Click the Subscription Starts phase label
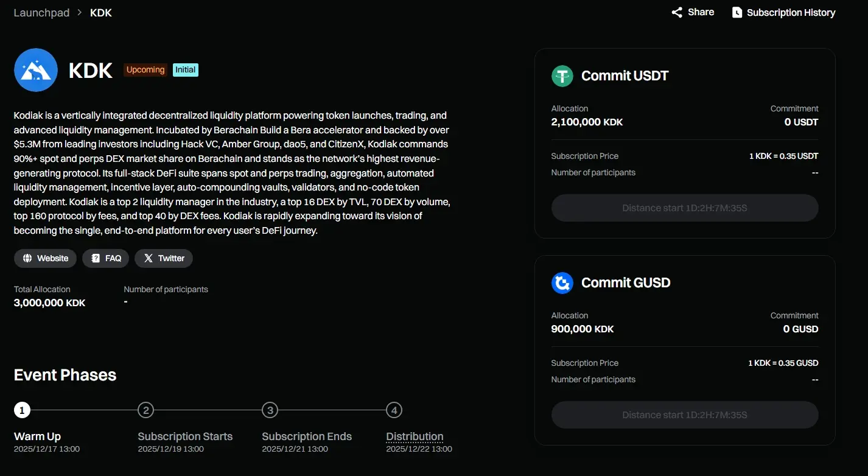868x476 pixels. click(x=185, y=436)
